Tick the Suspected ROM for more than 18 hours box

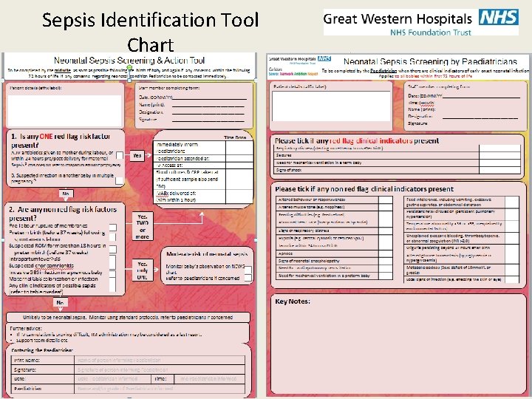pyautogui.click(x=113, y=249)
